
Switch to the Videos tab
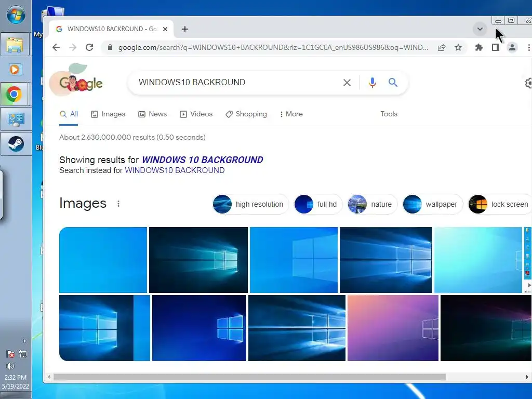(x=196, y=114)
